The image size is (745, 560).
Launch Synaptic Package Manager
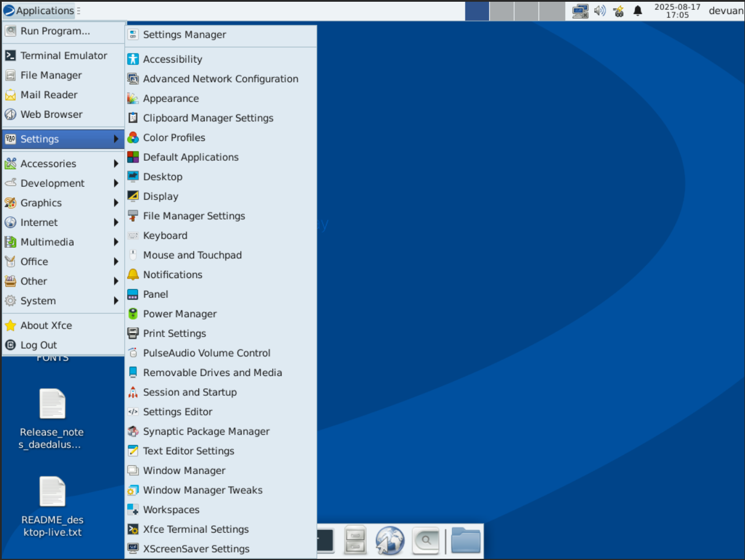[221, 432]
